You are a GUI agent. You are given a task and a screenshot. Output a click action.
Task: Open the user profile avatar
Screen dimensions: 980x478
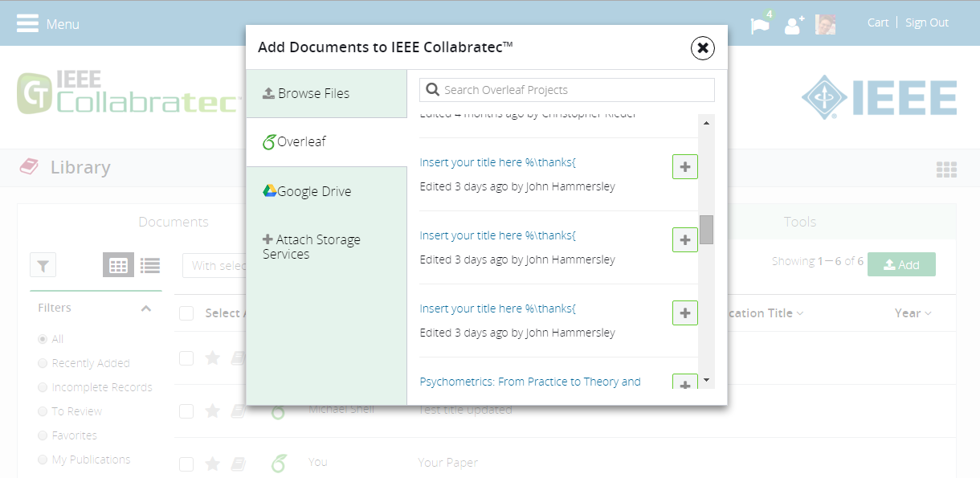(825, 25)
